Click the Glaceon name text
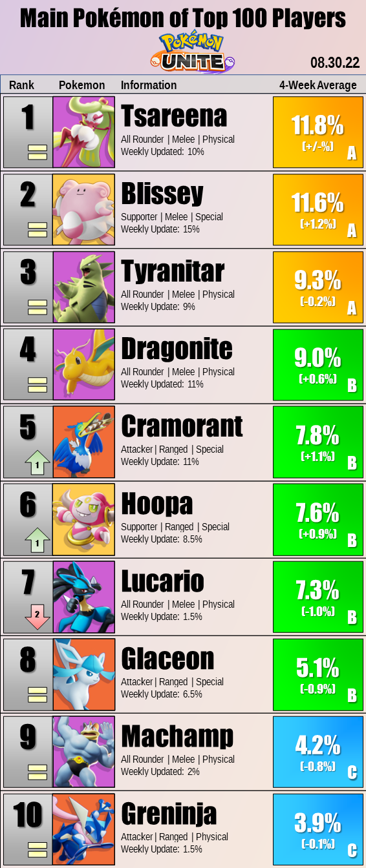This screenshot has width=366, height=868. tap(167, 659)
